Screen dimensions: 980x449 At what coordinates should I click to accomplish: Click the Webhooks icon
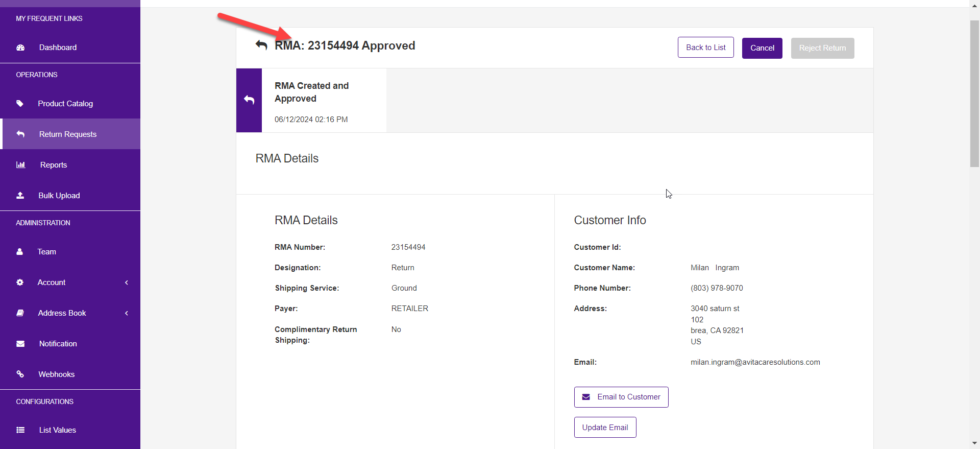[x=20, y=374]
